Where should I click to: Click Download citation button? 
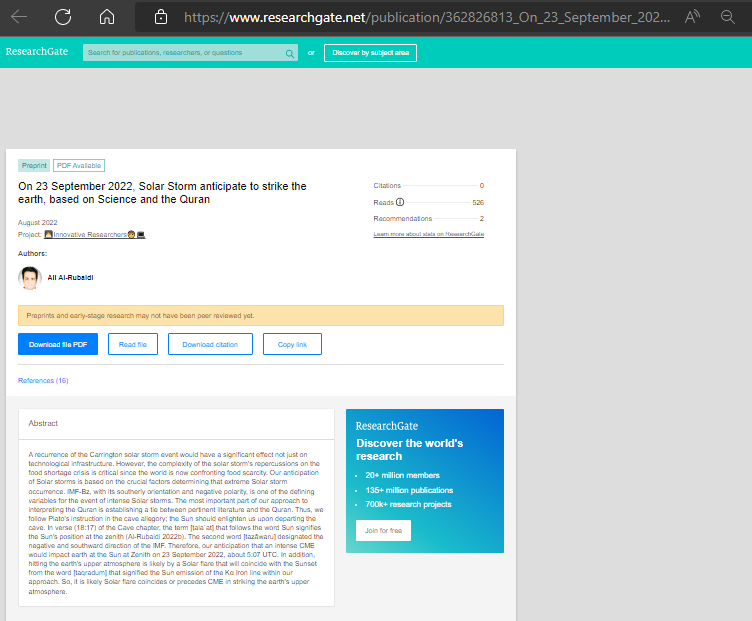tap(210, 344)
